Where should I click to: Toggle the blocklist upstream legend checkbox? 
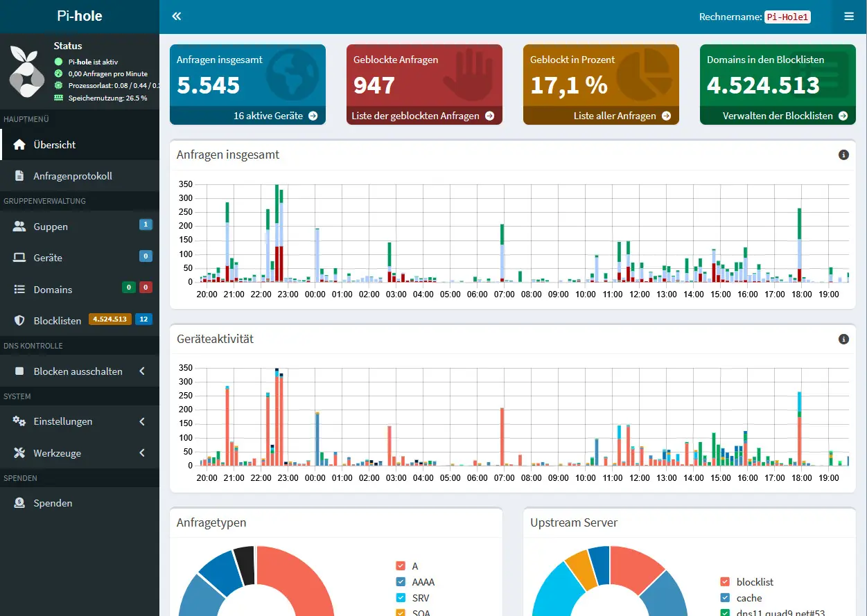[725, 582]
